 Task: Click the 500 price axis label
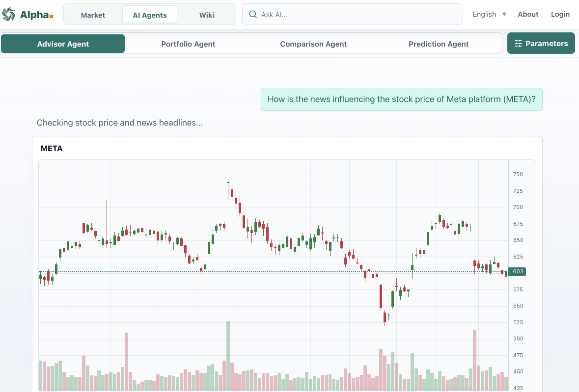tap(518, 339)
